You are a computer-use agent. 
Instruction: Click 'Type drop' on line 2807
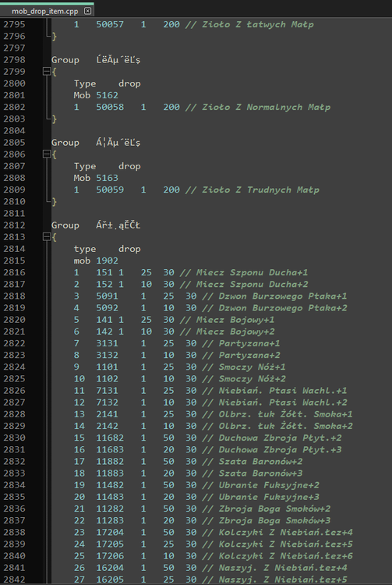107,166
